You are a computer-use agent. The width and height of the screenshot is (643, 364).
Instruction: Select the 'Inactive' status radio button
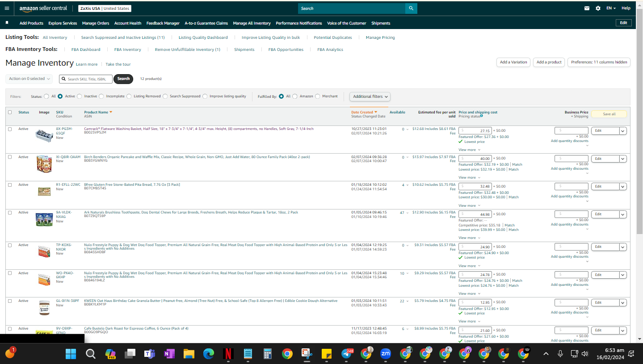pos(80,96)
